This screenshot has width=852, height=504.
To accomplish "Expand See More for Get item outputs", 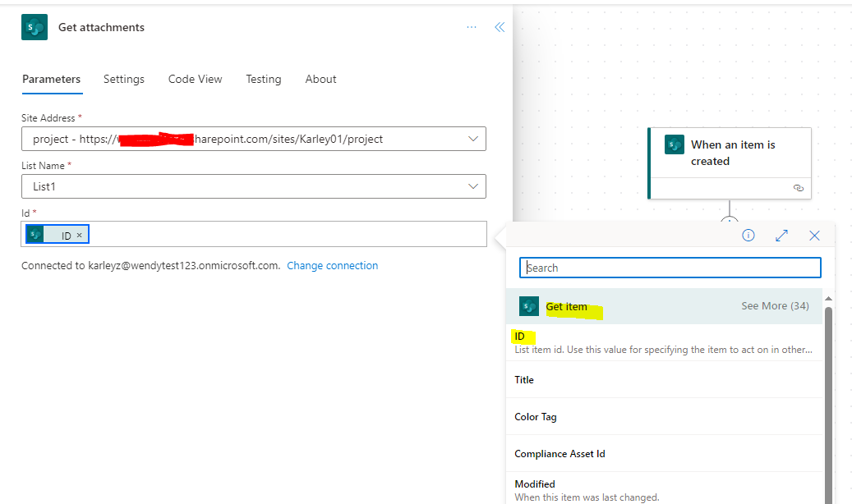I will (774, 305).
